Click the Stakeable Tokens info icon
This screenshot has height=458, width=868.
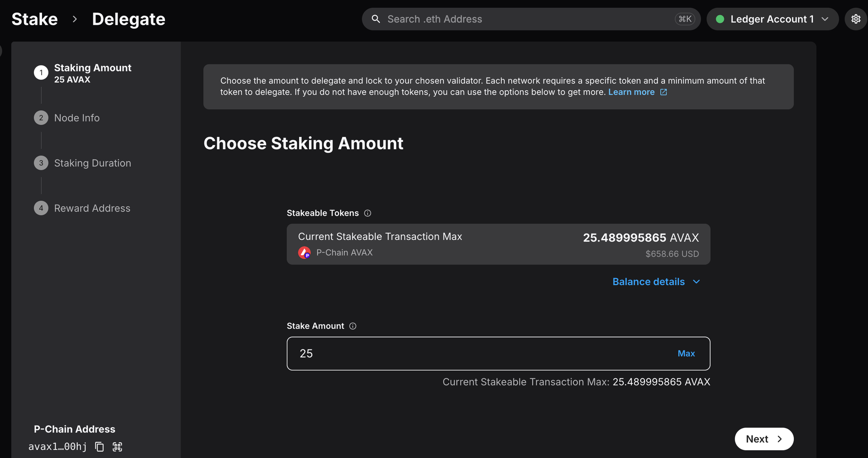[x=368, y=213]
